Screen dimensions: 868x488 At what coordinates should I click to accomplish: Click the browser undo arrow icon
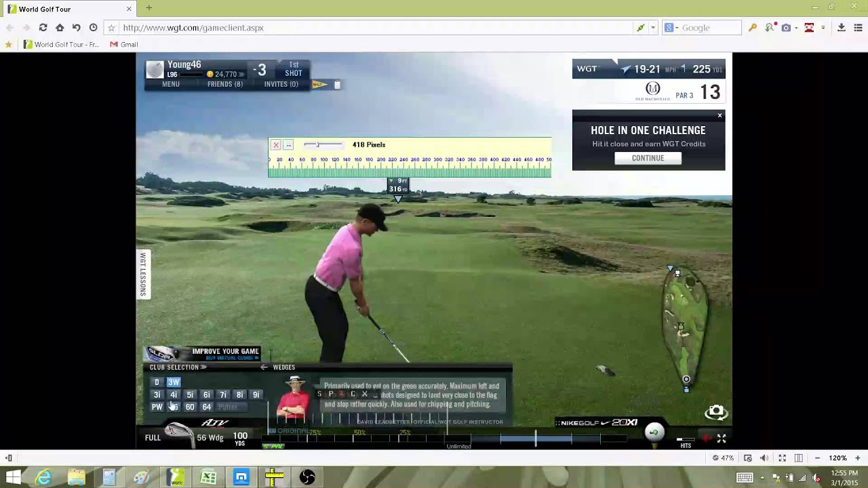pos(77,28)
